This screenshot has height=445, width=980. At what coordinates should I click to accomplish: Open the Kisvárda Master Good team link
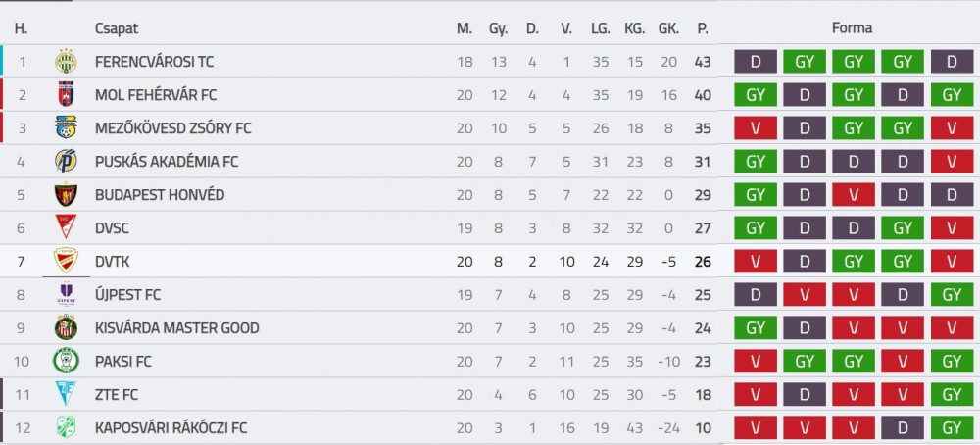tap(176, 327)
